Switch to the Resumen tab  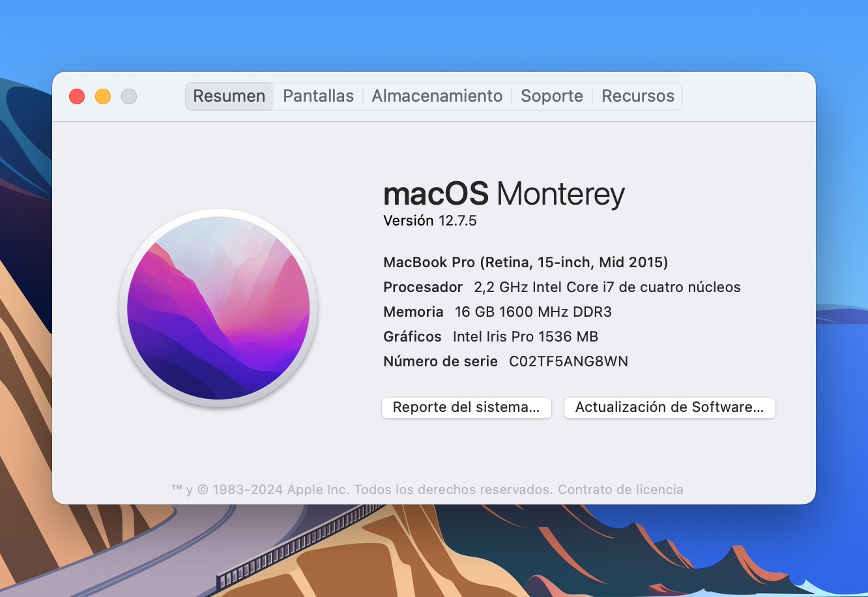(229, 96)
